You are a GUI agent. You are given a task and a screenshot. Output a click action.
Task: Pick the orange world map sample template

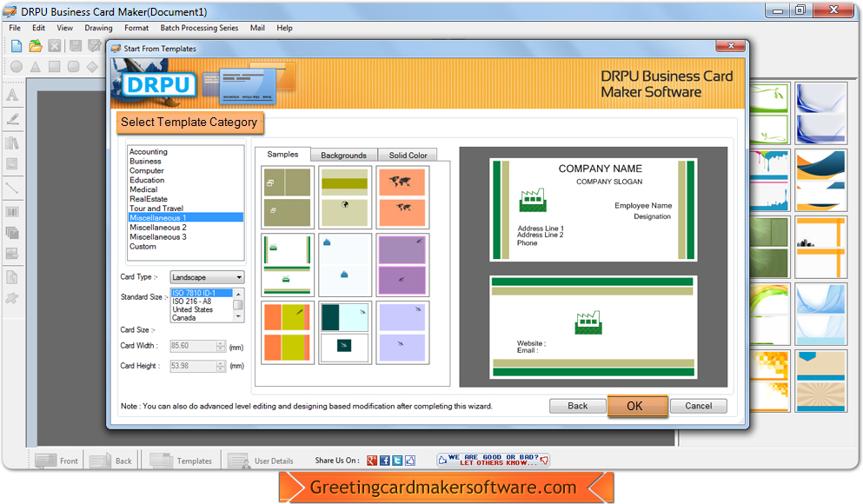(402, 197)
